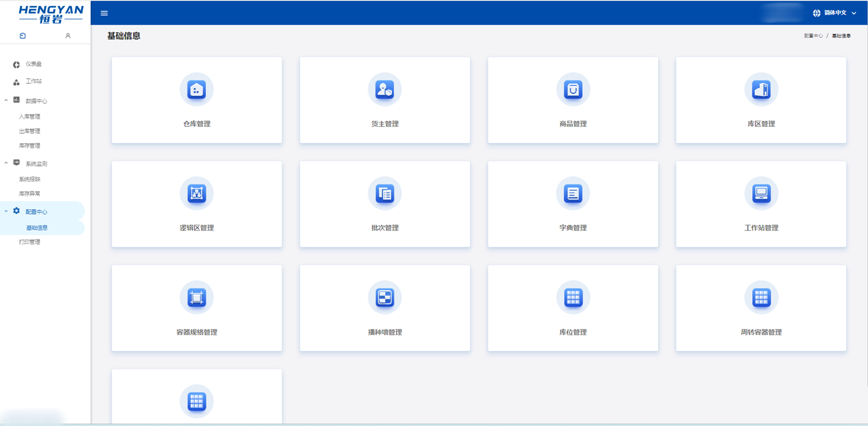Collapse the 配置中心 menu group
This screenshot has height=426, width=868.
coord(6,211)
